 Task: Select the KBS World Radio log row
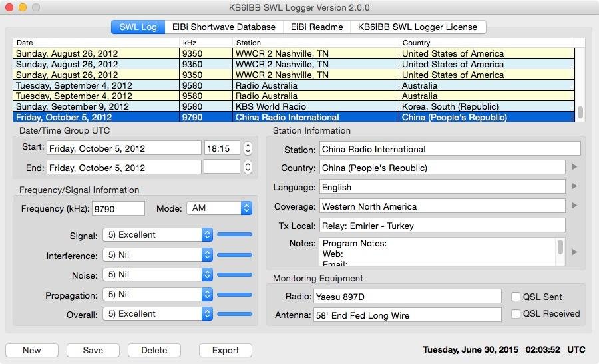pos(294,106)
